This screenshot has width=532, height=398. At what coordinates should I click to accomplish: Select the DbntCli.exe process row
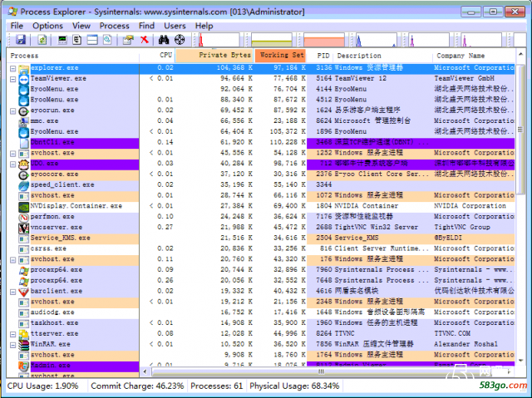click(x=260, y=143)
